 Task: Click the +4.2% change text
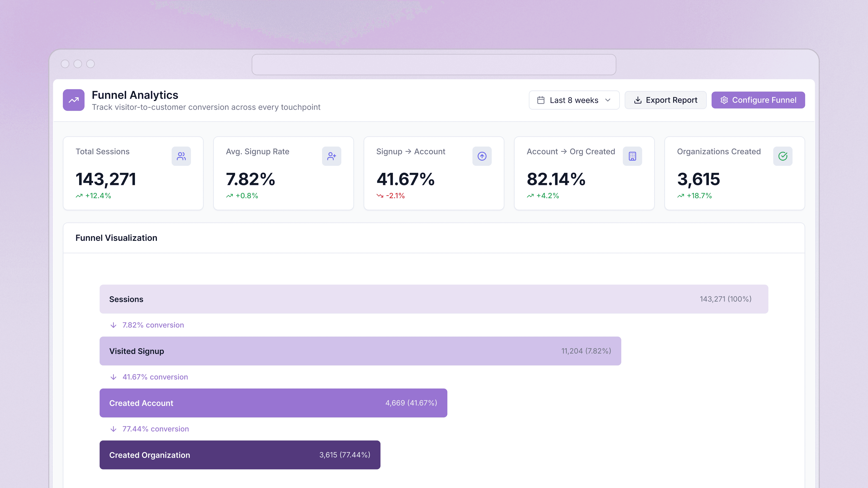point(547,196)
